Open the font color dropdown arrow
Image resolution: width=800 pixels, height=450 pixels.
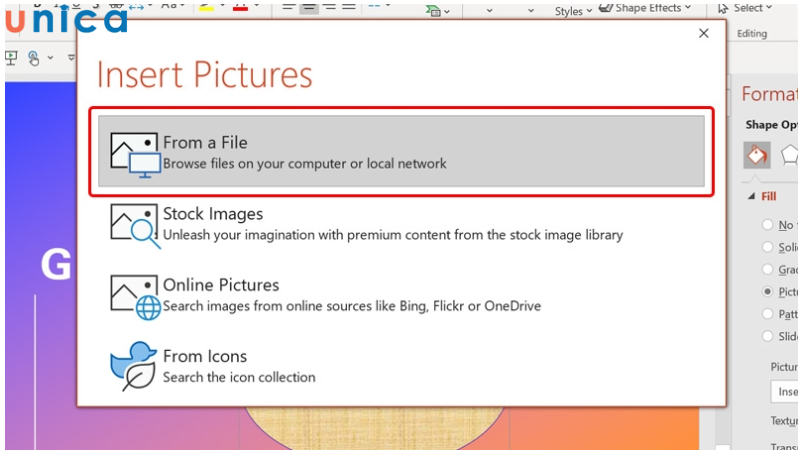pyautogui.click(x=257, y=5)
